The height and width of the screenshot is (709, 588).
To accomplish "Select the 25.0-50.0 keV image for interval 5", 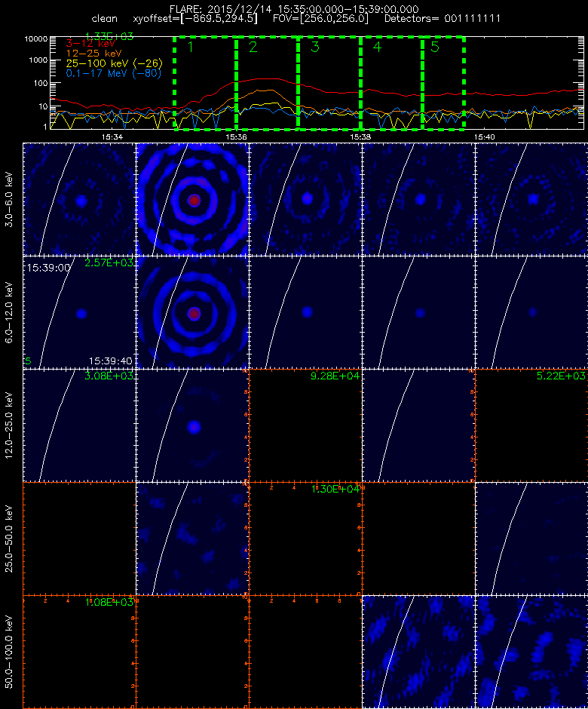I will tap(531, 539).
